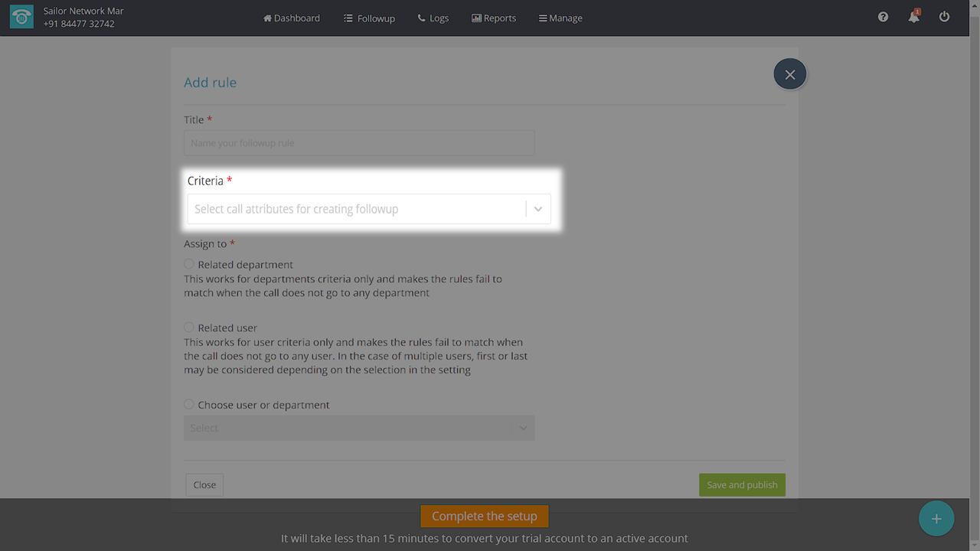The image size is (980, 551).
Task: Click the Title input field
Action: coord(358,143)
